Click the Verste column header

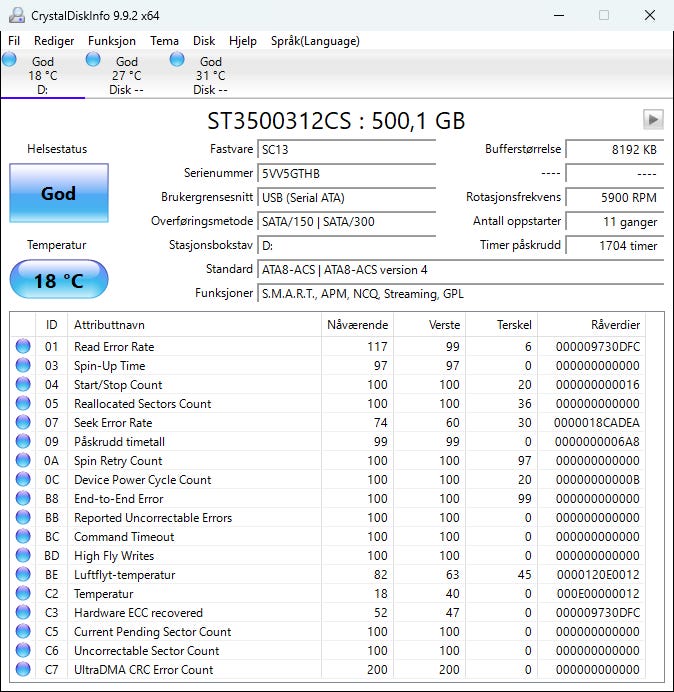[x=429, y=325]
